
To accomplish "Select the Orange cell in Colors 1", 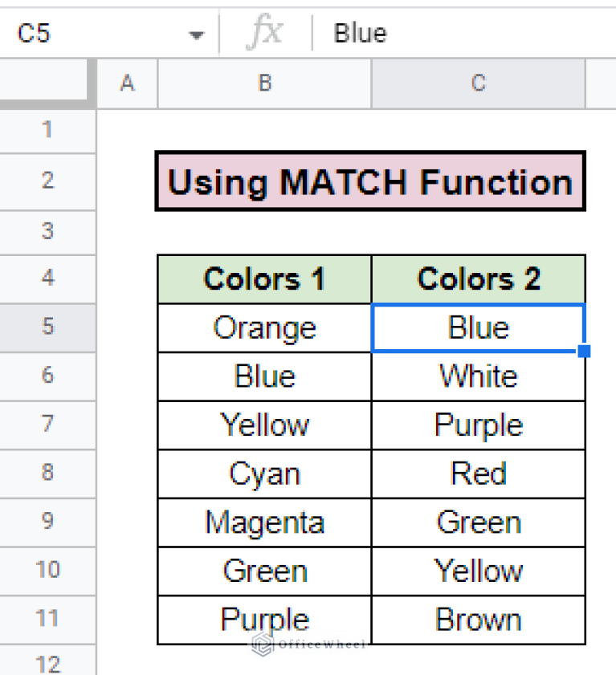I will point(263,327).
